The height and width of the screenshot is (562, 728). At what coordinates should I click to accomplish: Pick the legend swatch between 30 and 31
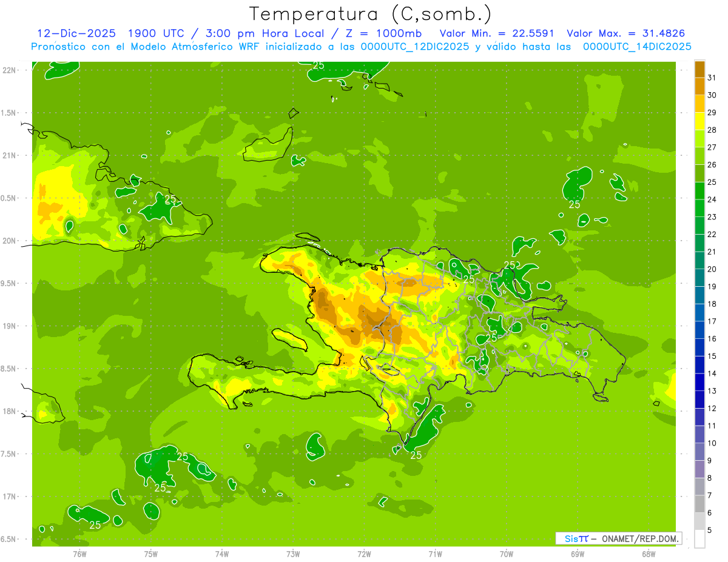[x=699, y=86]
